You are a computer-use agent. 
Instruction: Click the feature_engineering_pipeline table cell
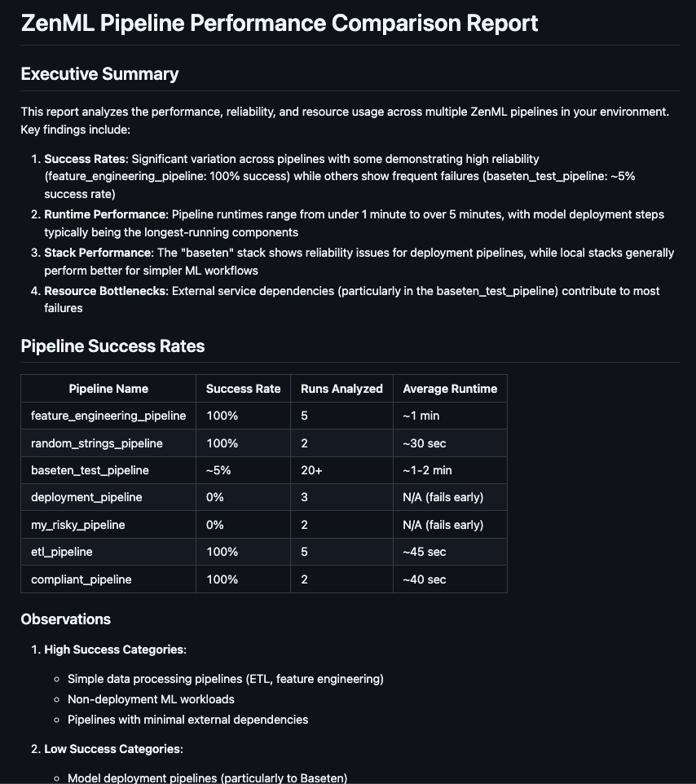108,416
